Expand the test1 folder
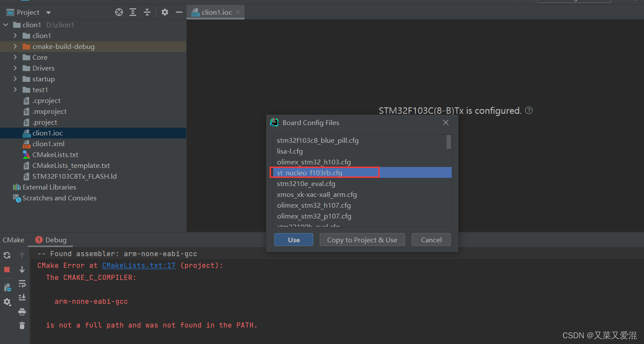Screen dimensions: 644x344 [x=16, y=90]
